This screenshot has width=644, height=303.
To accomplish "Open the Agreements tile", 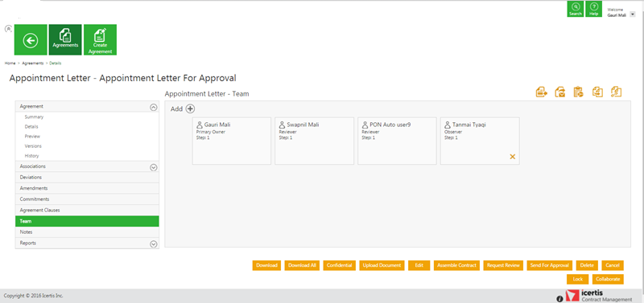I will point(65,39).
